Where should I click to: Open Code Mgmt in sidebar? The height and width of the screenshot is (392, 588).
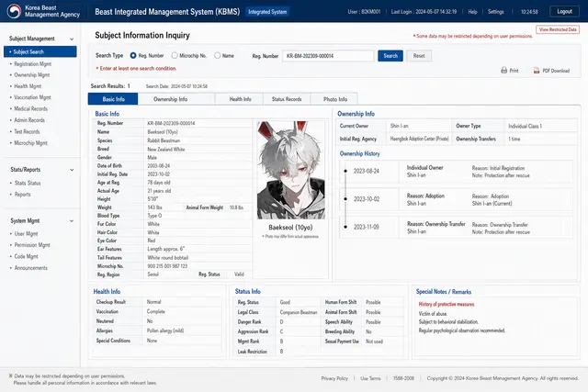27,256
